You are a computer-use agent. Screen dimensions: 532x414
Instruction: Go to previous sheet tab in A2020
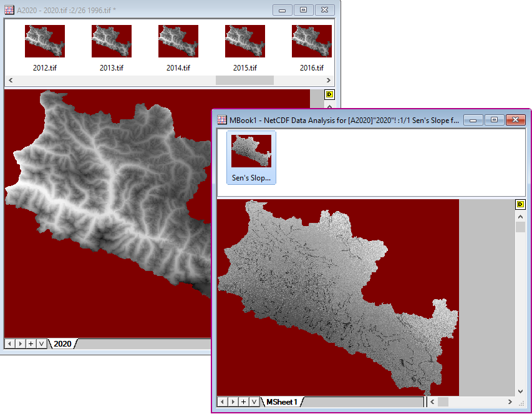pos(10,344)
